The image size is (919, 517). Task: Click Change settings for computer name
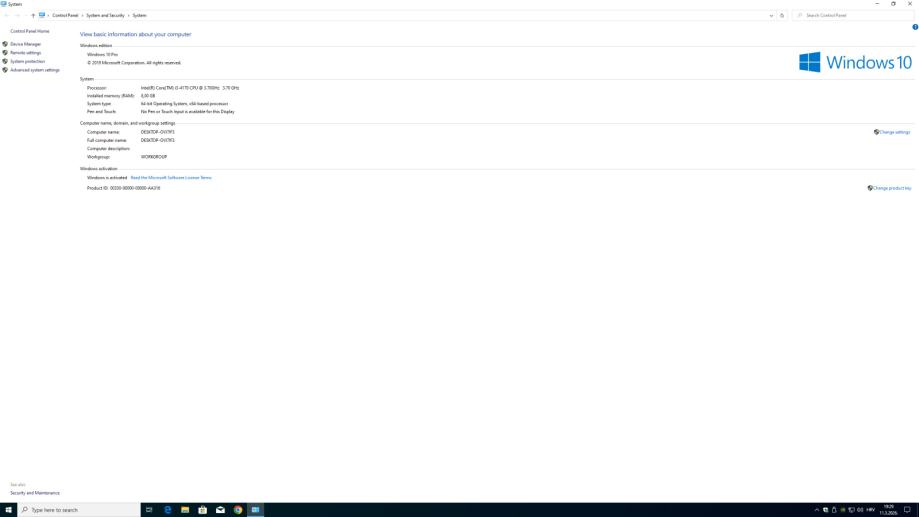[894, 132]
